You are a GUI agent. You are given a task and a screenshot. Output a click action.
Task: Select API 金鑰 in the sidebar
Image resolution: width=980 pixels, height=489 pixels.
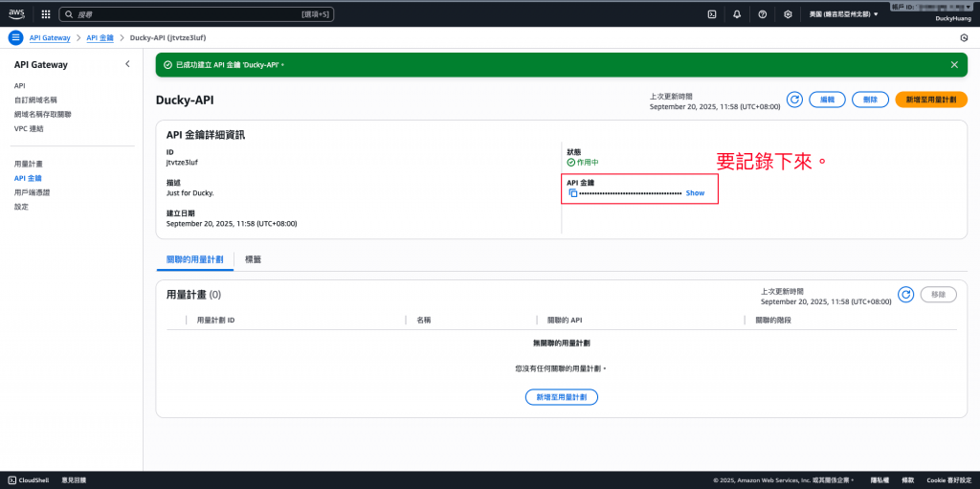28,178
